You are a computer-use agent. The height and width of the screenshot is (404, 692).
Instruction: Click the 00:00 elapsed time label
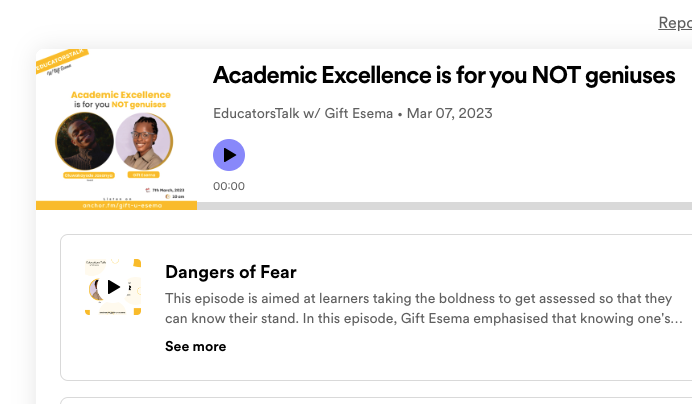229,186
